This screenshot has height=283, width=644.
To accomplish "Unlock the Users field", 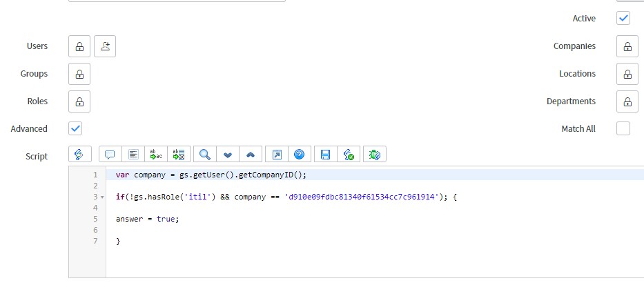I will click(79, 46).
